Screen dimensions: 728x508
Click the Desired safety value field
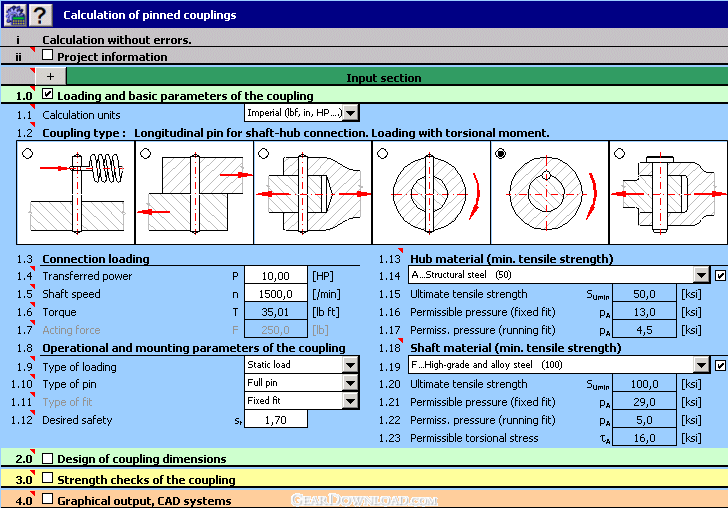275,420
